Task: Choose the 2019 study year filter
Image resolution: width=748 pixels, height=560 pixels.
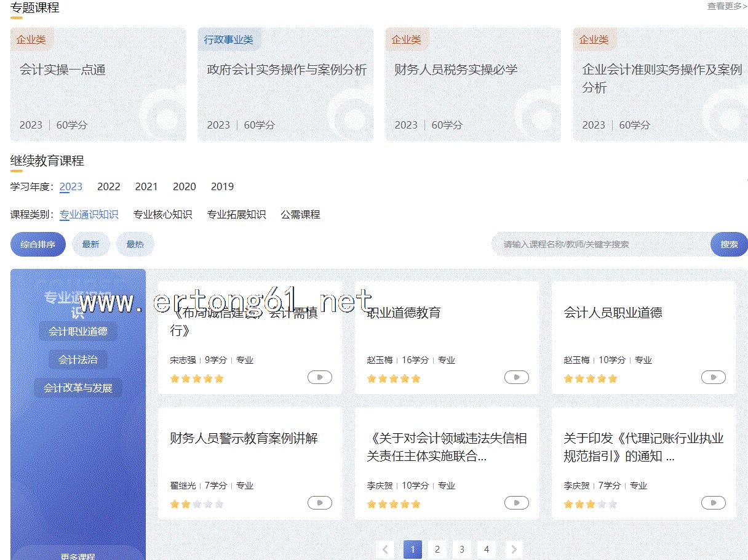Action: click(222, 186)
